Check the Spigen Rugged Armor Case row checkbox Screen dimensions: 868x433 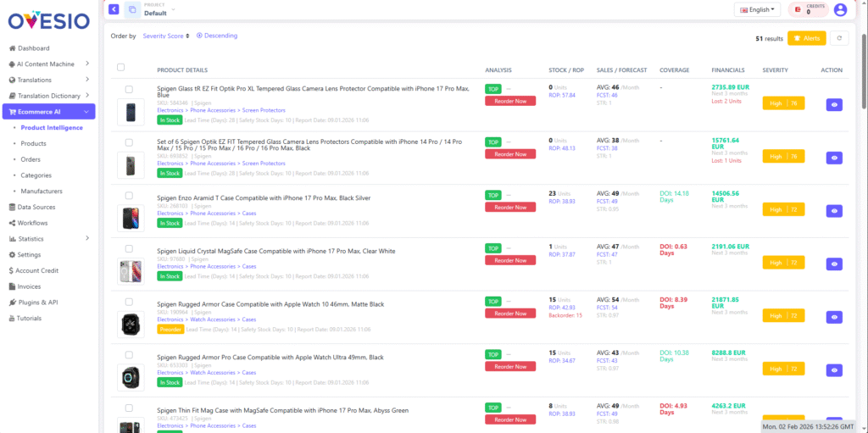click(x=129, y=302)
